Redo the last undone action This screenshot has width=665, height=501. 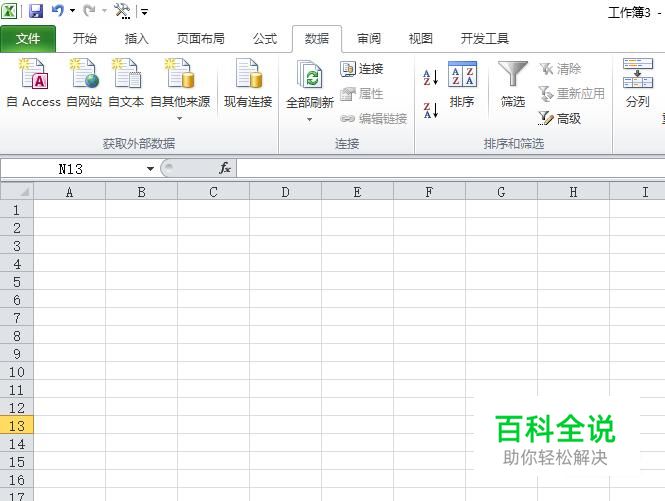pyautogui.click(x=89, y=11)
